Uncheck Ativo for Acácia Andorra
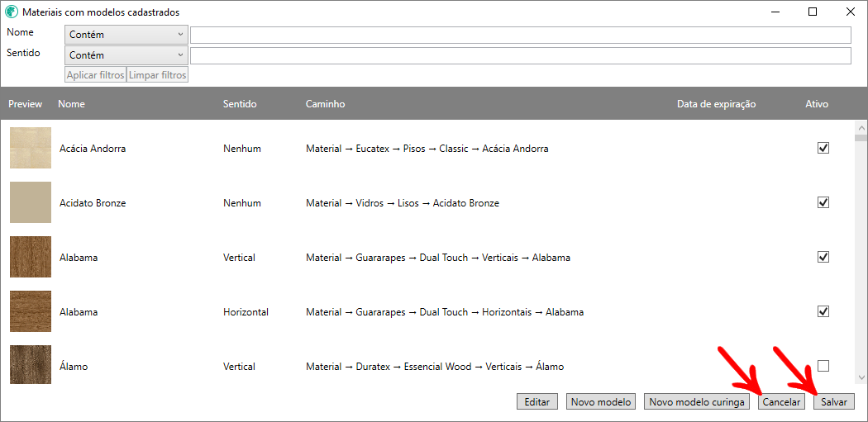 (823, 148)
